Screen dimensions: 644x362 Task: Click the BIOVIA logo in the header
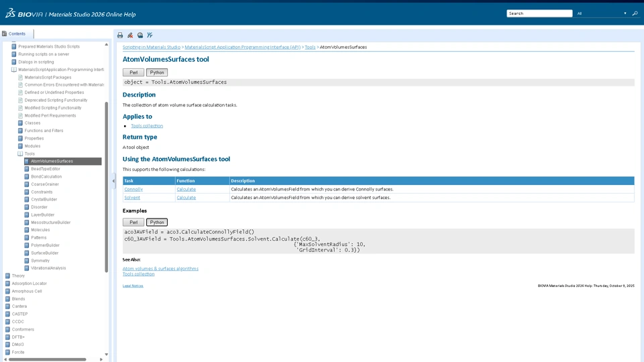pos(24,13)
